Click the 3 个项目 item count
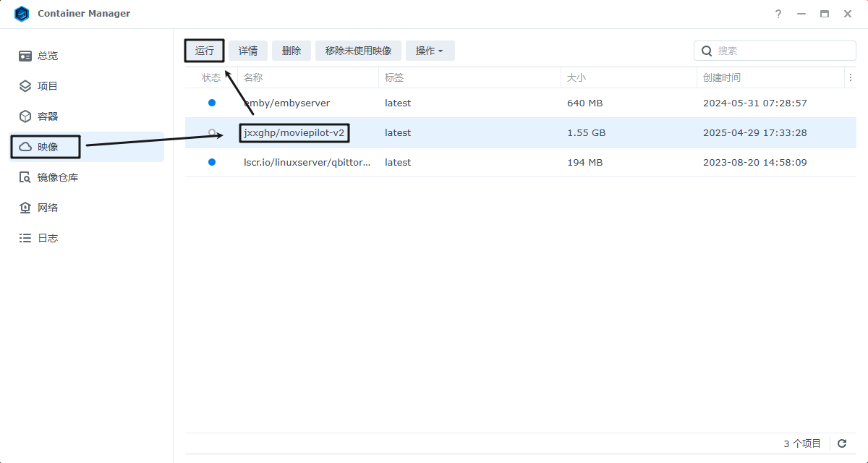Viewport: 868px width, 463px height. click(802, 443)
